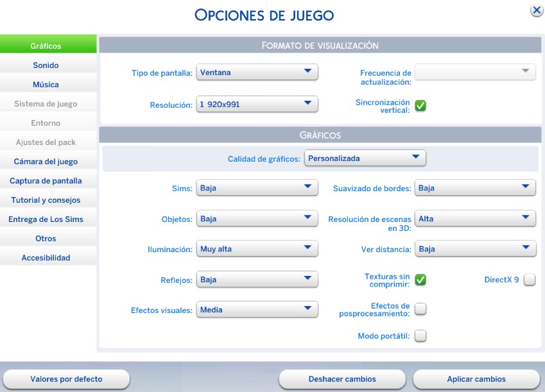Click the Opciones de juego title
The image size is (545, 392).
264,15
